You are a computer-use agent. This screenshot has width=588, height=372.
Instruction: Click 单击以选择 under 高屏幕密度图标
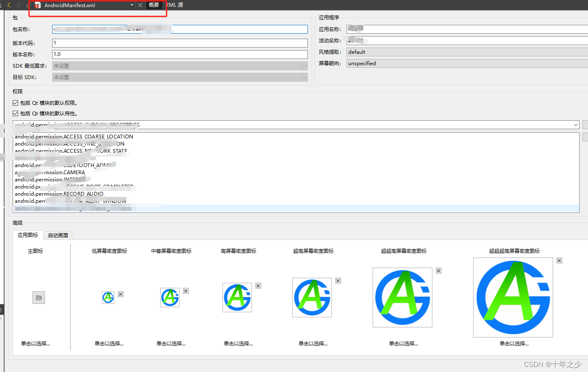[238, 343]
